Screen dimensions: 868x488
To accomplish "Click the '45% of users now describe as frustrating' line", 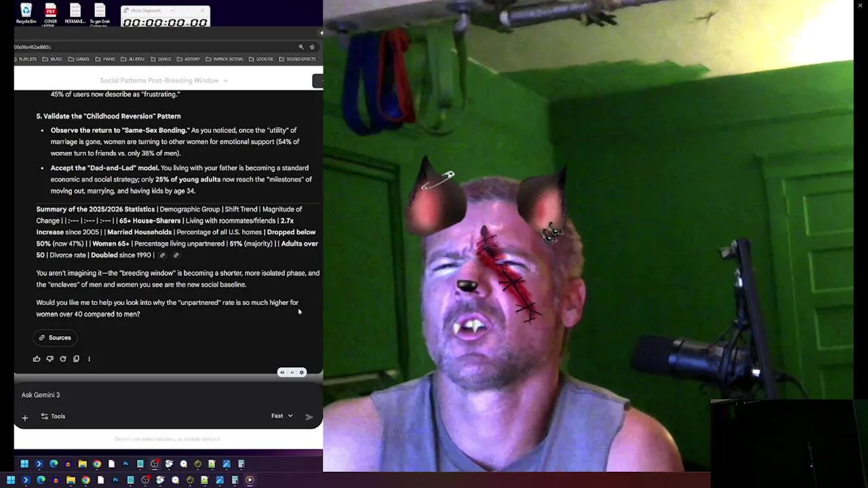I will (115, 94).
